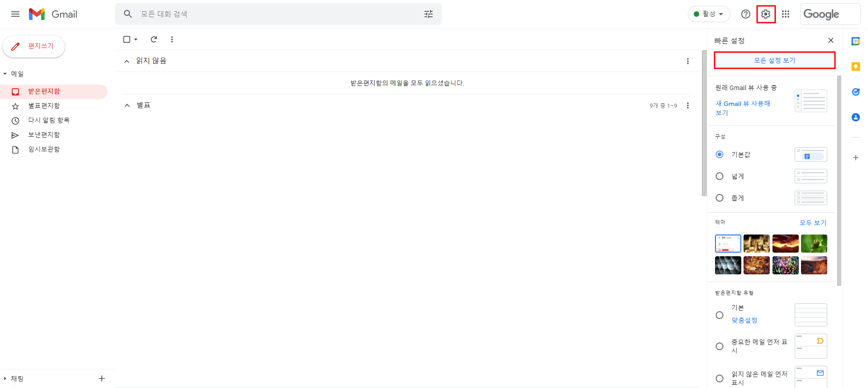The height and width of the screenshot is (388, 868).
Task: Click the get add-ons plus icon
Action: [856, 158]
